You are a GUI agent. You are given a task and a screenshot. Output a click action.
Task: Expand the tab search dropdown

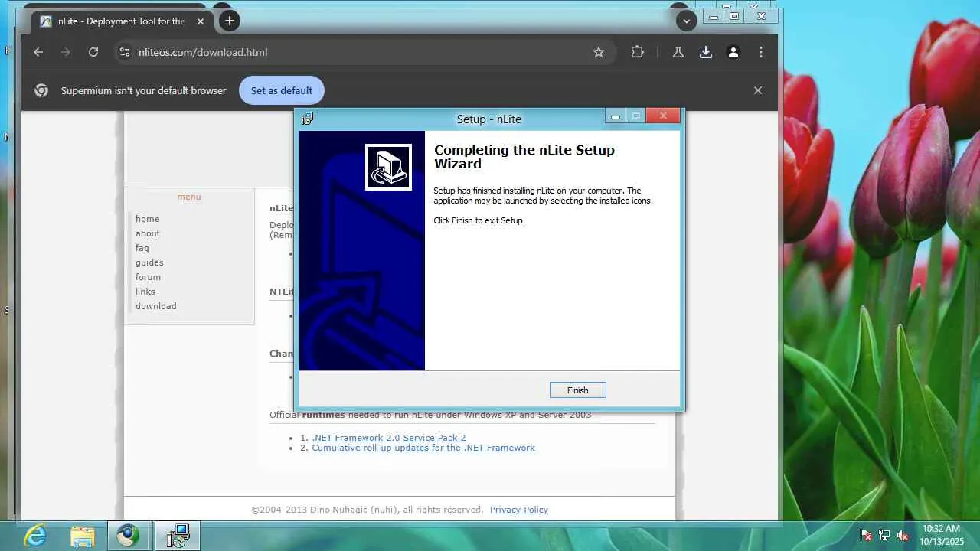(x=686, y=21)
